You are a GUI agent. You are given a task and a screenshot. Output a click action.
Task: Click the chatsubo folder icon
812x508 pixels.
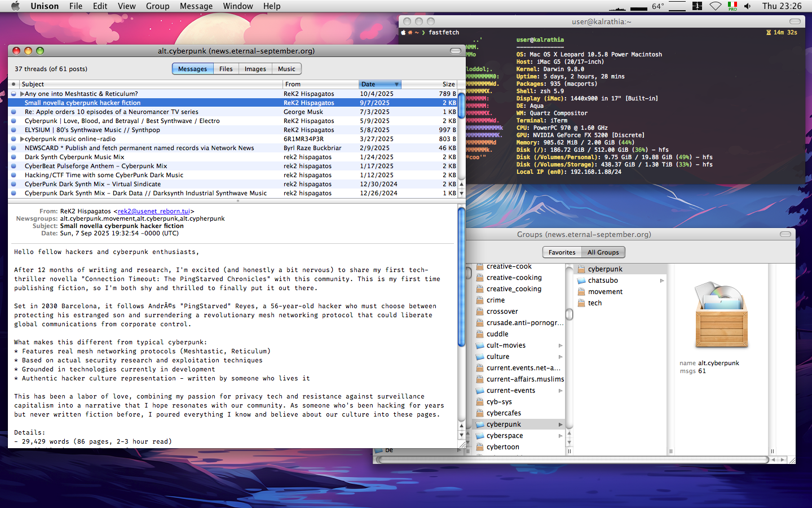click(582, 280)
